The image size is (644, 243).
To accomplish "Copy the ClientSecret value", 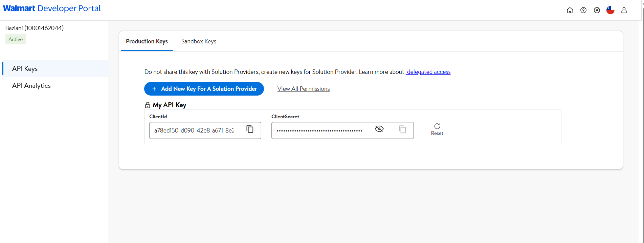I will tap(402, 129).
